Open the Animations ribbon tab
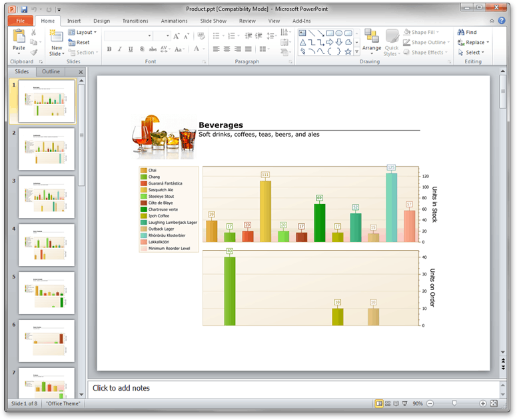The width and height of the screenshot is (517, 420). pos(174,21)
